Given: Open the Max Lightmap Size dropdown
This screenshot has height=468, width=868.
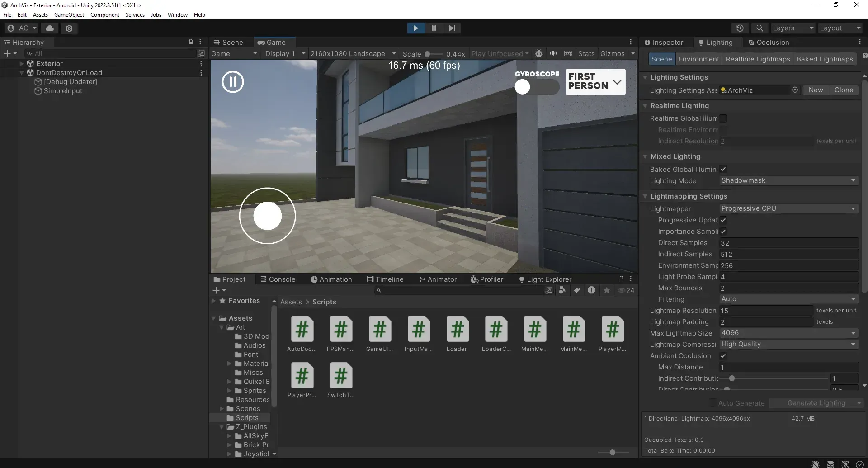Looking at the screenshot, I should [789, 333].
